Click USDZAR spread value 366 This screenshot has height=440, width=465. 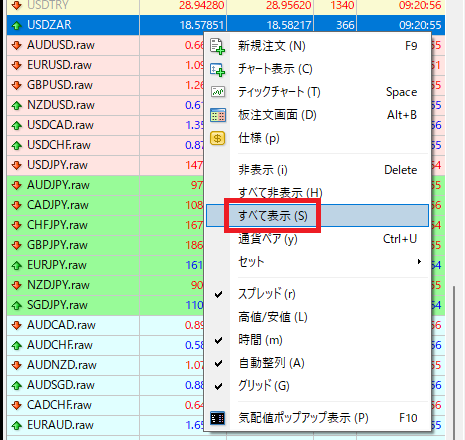[345, 25]
